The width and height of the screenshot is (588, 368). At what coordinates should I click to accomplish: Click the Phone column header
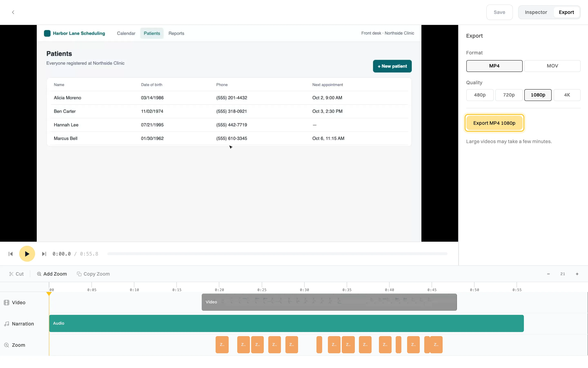pyautogui.click(x=222, y=85)
